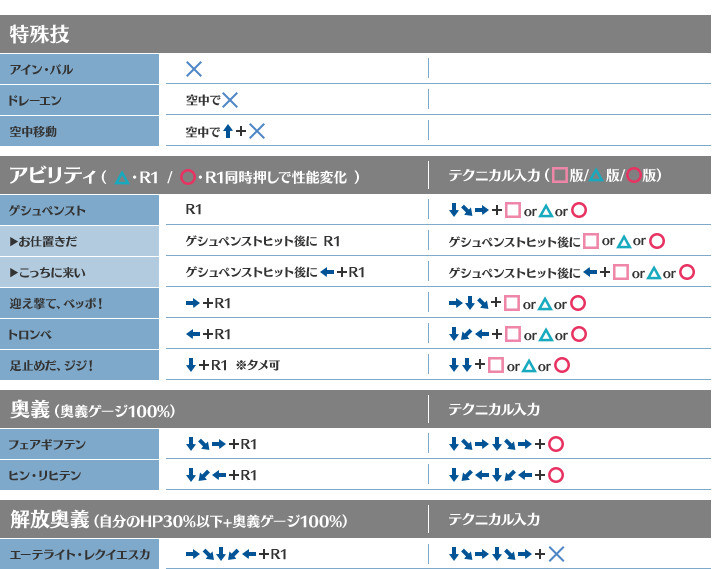The height and width of the screenshot is (569, 714).
Task: Click the up arrow in the 空中移動 row
Action: point(228,131)
